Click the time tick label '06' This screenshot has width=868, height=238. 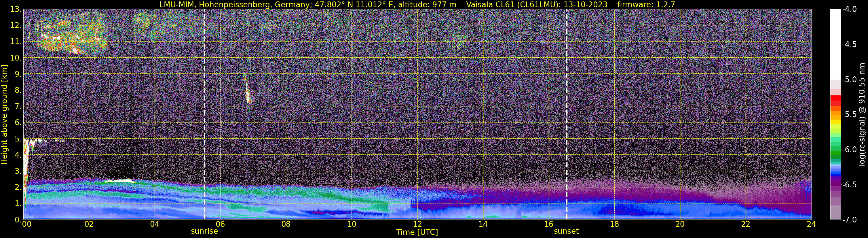coord(220,224)
